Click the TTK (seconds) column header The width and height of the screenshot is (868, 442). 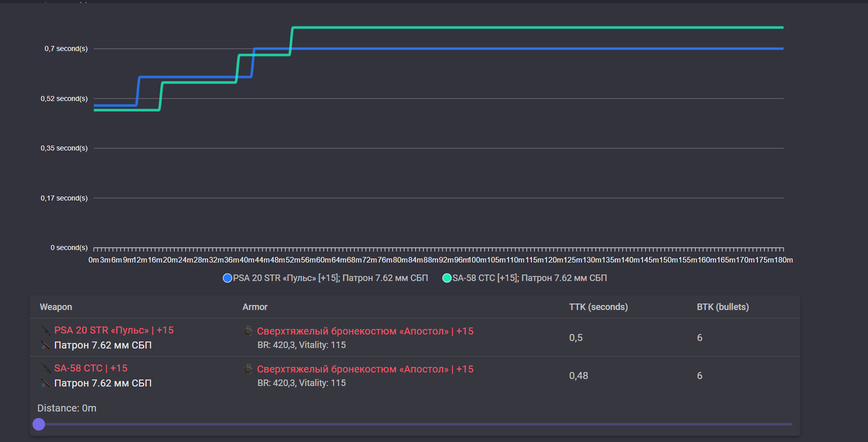[598, 307]
